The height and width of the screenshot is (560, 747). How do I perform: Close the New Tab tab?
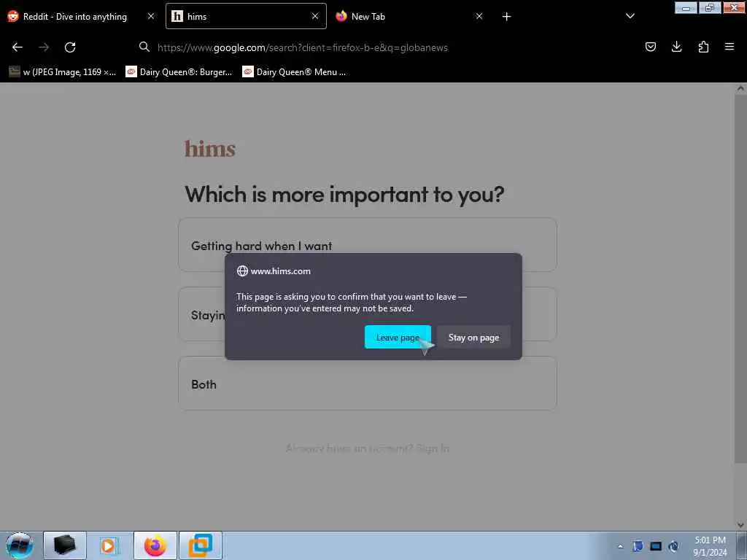[x=479, y=16]
